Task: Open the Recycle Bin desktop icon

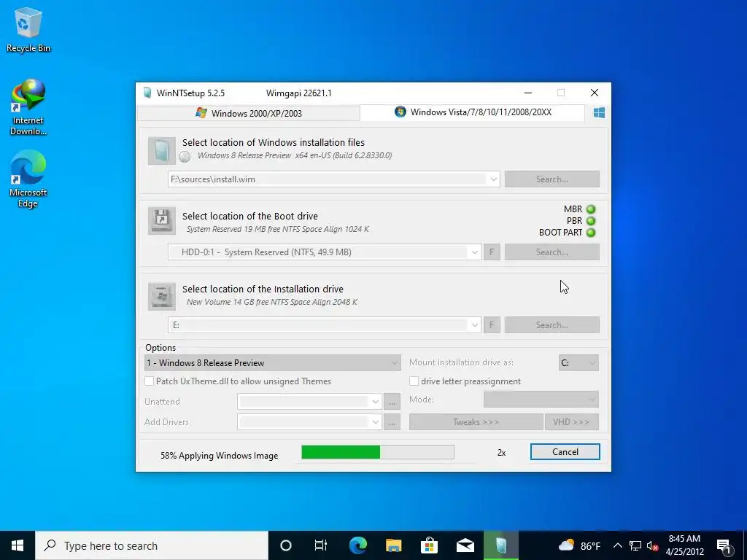Action: (x=28, y=30)
